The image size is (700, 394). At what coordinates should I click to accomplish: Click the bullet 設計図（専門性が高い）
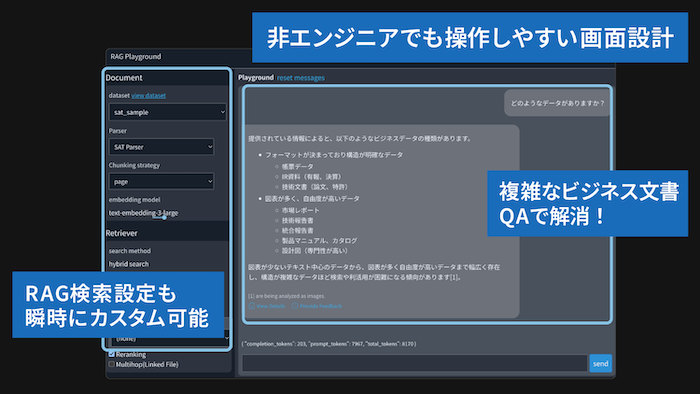pos(315,251)
